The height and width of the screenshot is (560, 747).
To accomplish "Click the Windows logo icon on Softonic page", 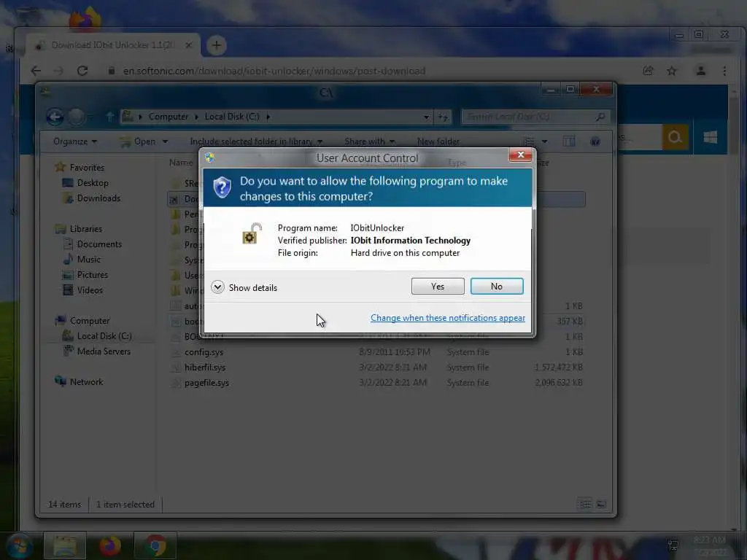I will pyautogui.click(x=711, y=138).
